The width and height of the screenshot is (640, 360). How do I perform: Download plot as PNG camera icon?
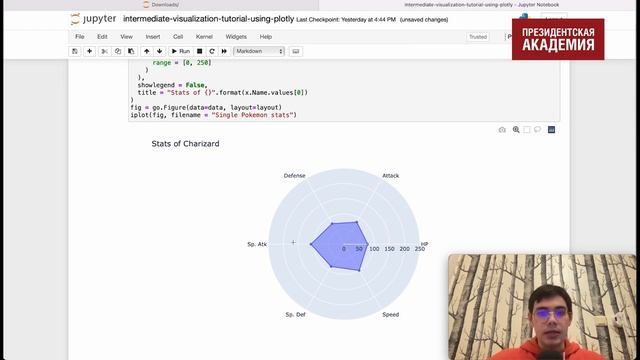[x=502, y=130]
